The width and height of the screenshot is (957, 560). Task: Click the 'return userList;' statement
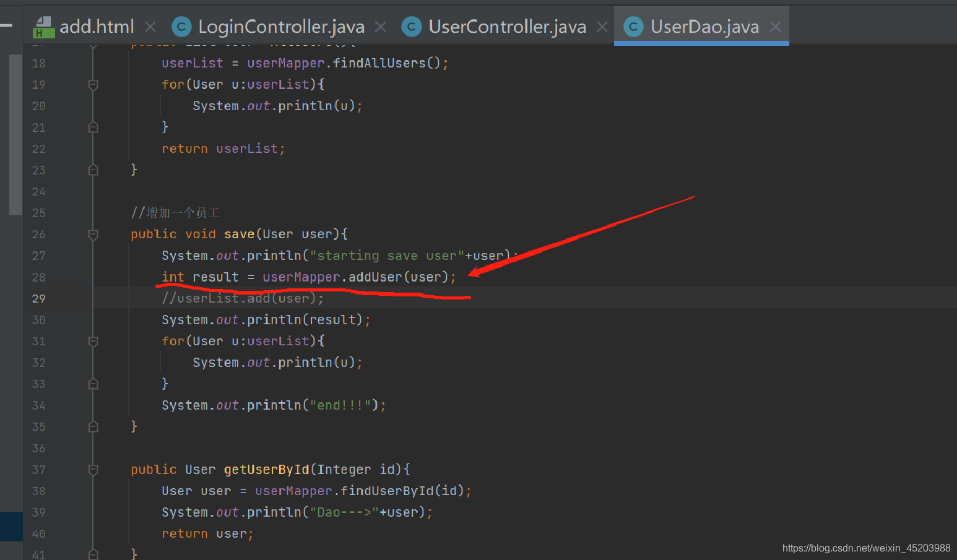[x=223, y=149]
